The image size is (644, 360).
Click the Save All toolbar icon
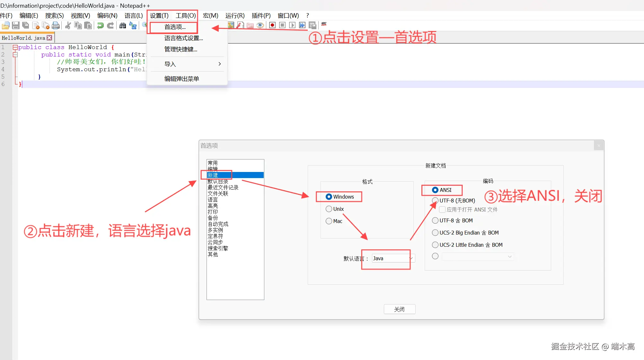pyautogui.click(x=26, y=25)
